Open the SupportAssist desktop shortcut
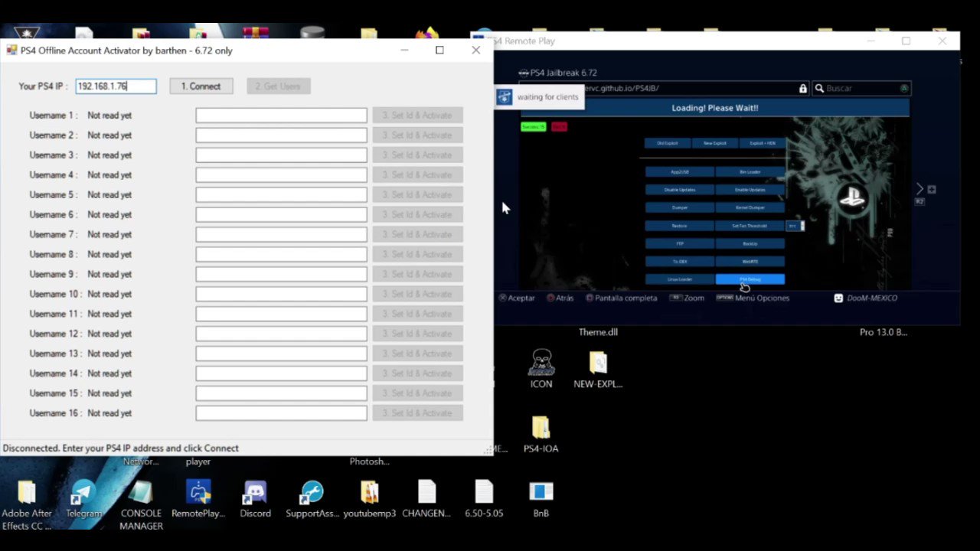980x551 pixels. [x=312, y=500]
